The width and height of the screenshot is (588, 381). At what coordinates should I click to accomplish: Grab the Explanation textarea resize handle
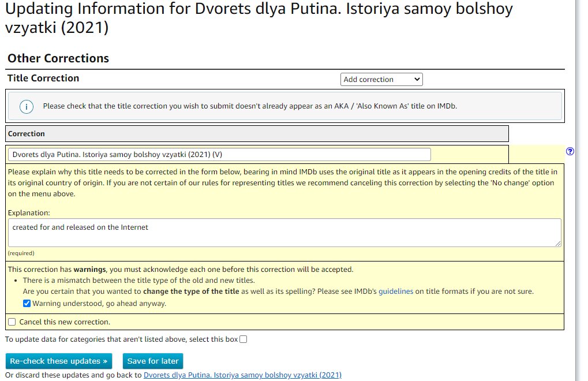[x=558, y=244]
